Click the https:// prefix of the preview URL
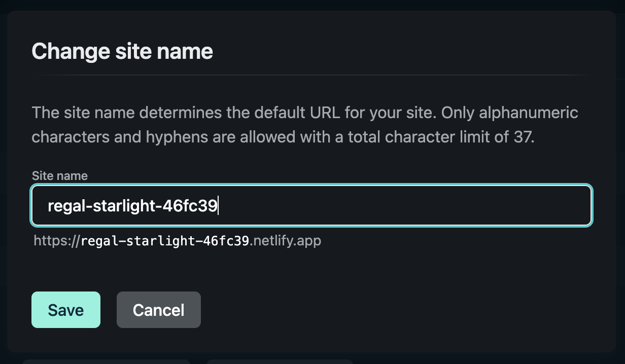This screenshot has height=364, width=625. click(58, 240)
